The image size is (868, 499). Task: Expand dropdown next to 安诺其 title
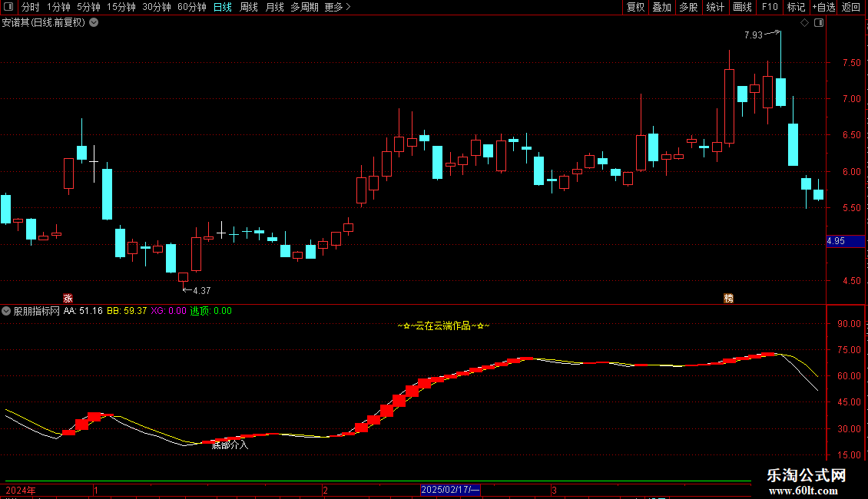click(x=94, y=22)
